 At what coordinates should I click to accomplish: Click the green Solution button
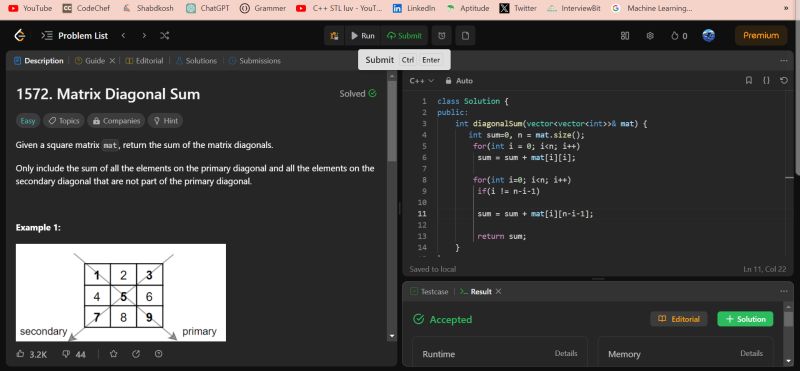coord(745,319)
